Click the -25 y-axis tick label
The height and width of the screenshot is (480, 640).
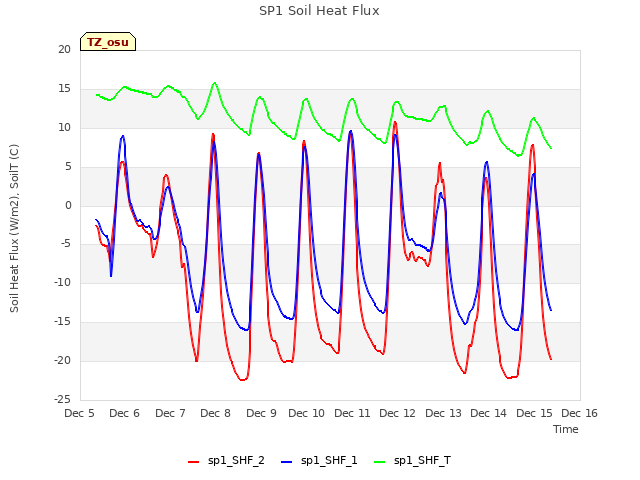(62, 399)
